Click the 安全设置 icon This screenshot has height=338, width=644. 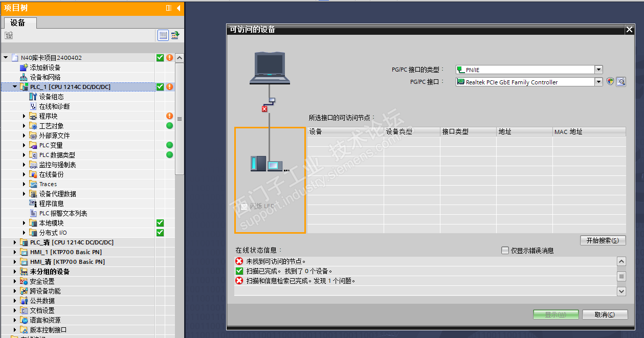[24, 281]
